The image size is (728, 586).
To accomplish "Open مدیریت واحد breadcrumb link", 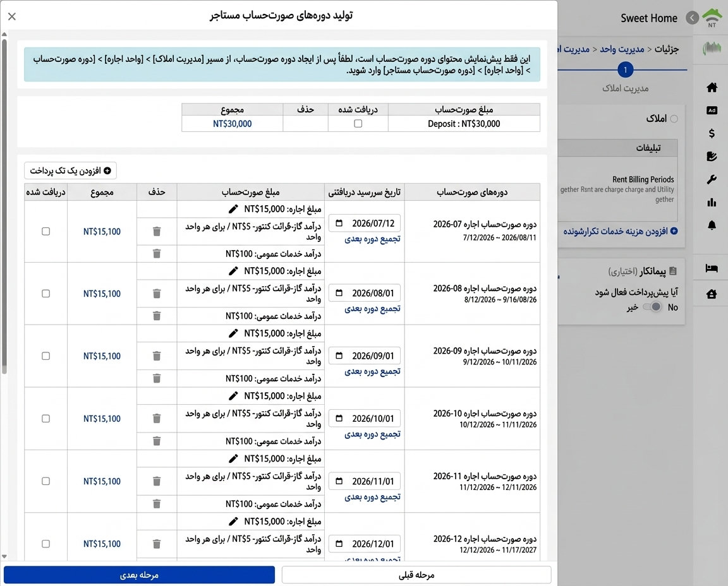I will (622, 49).
